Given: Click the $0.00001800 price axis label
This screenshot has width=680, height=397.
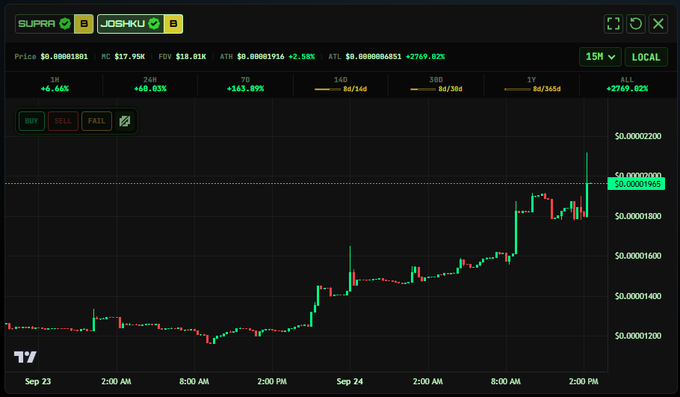Looking at the screenshot, I should tap(638, 216).
